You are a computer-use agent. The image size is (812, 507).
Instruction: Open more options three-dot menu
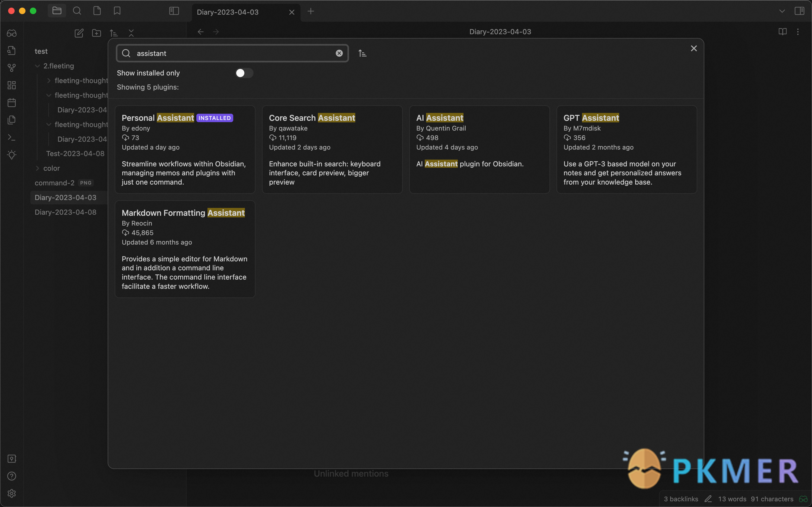798,31
